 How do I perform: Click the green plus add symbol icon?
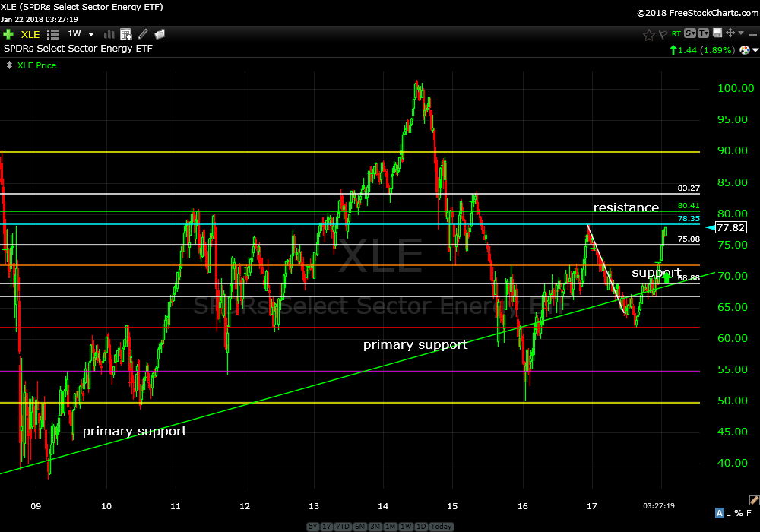tap(8, 34)
